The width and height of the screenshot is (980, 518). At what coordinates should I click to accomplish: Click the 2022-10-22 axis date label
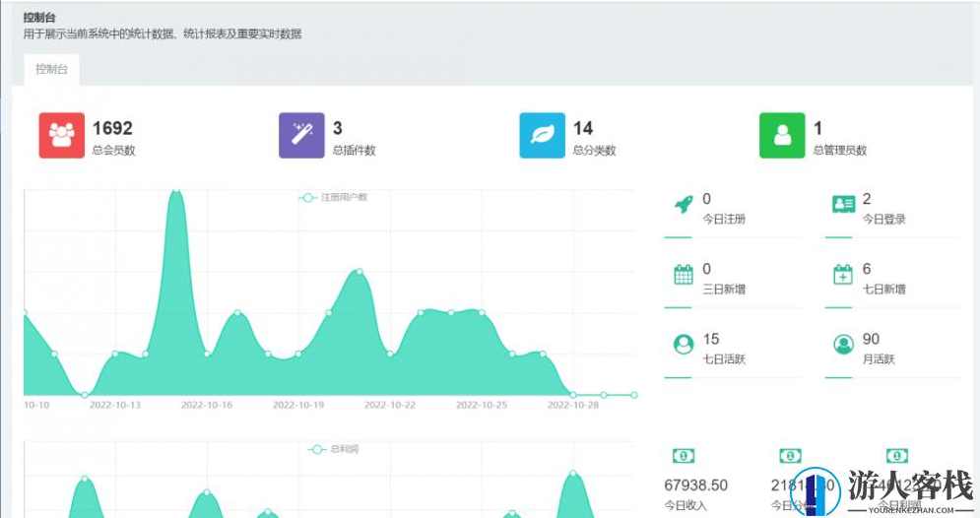(390, 405)
